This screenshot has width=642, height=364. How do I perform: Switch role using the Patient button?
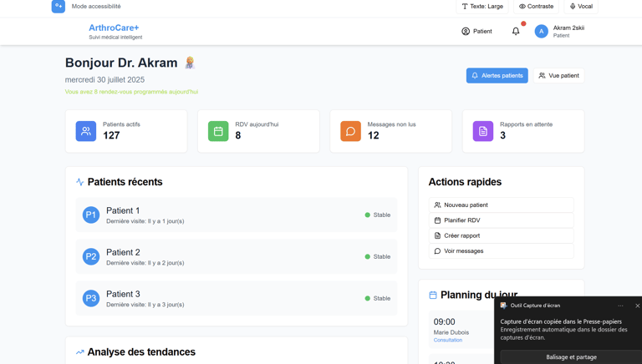click(x=476, y=31)
